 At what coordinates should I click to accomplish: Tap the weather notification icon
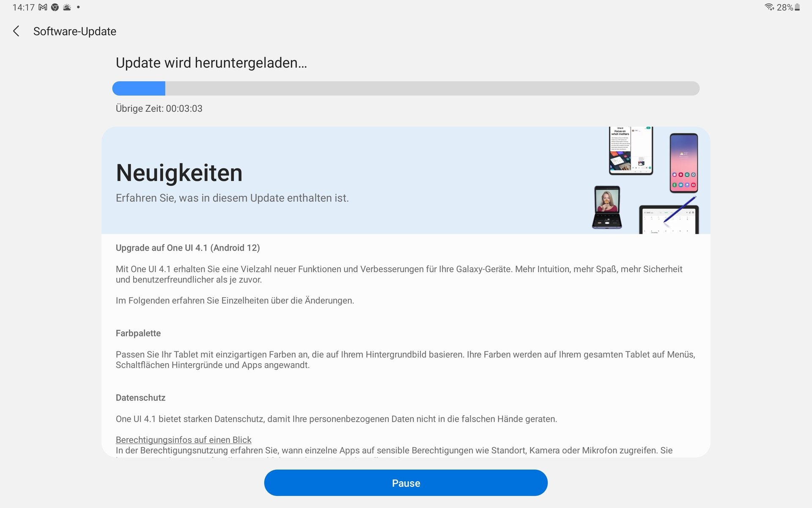67,7
